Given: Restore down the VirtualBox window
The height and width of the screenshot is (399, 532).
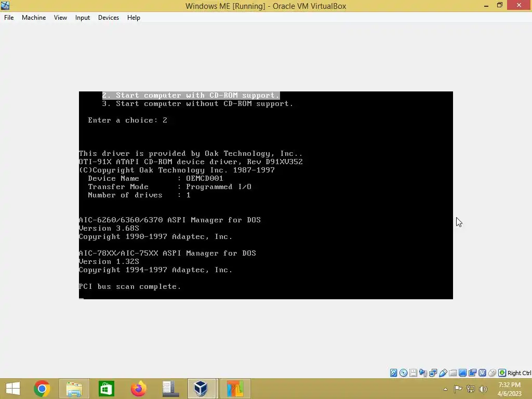Looking at the screenshot, I should [499, 5].
